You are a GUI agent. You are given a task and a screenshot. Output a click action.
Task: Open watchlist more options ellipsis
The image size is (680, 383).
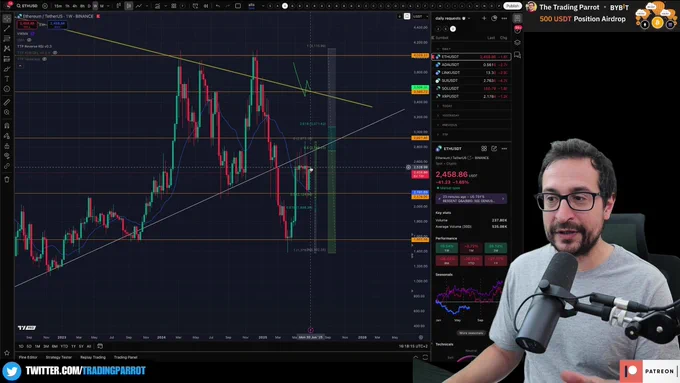point(504,18)
